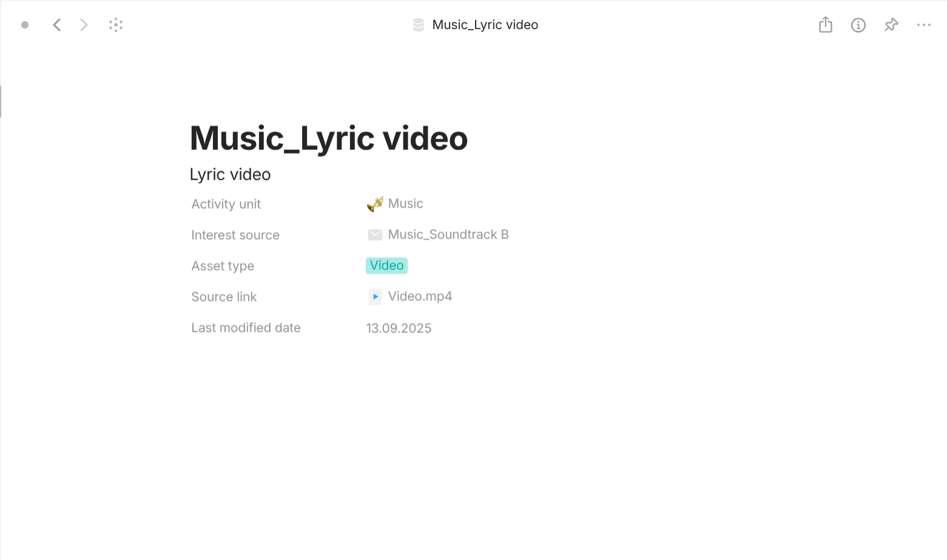Open the more options ellipsis menu

point(924,25)
